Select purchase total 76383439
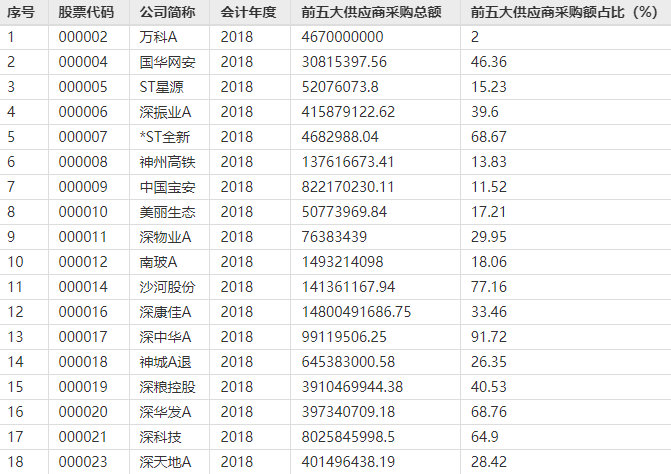 click(334, 237)
